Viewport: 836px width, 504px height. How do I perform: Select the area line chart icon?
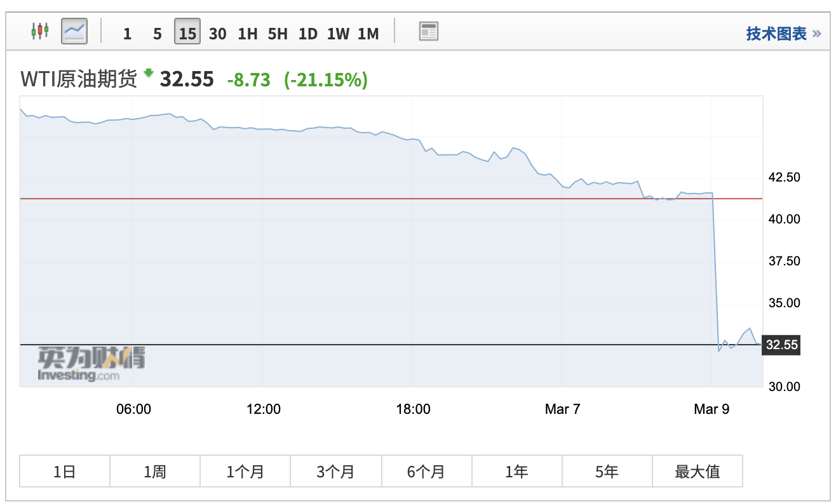[74, 30]
